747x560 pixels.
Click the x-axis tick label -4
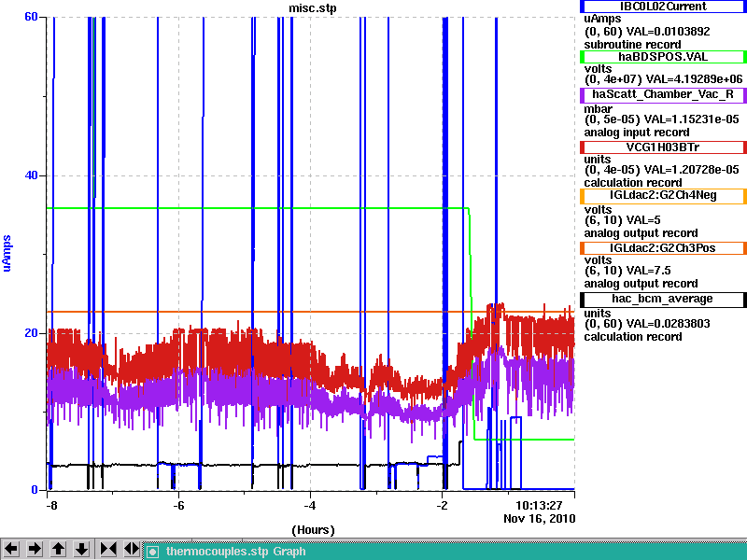pos(310,505)
